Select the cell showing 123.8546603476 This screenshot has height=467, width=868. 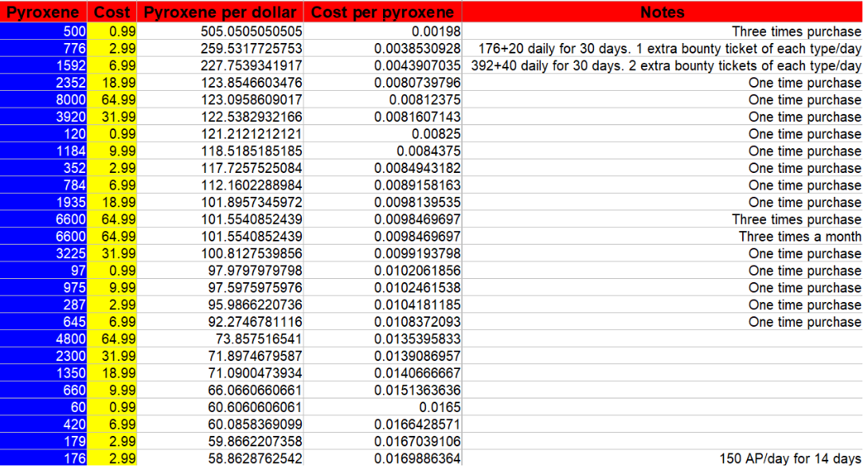coord(221,83)
